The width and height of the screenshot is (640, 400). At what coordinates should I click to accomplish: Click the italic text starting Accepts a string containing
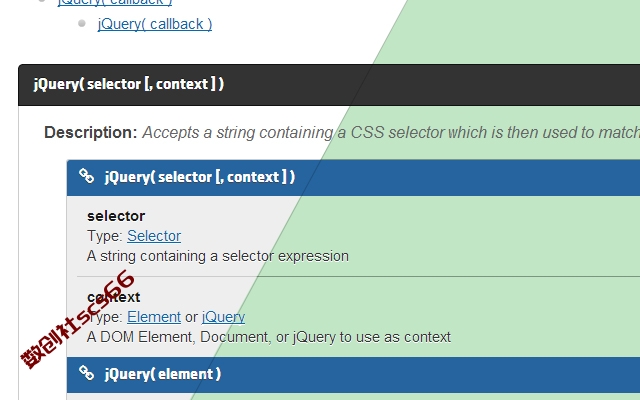coord(391,133)
